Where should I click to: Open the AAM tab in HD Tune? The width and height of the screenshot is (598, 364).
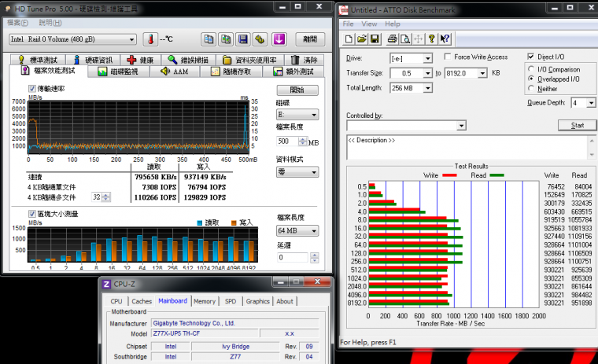(175, 72)
